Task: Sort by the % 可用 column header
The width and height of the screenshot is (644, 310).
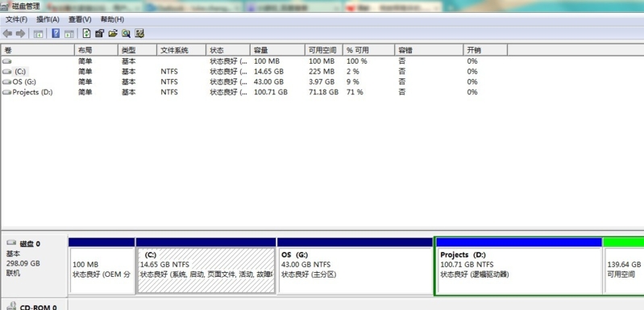Action: tap(368, 50)
